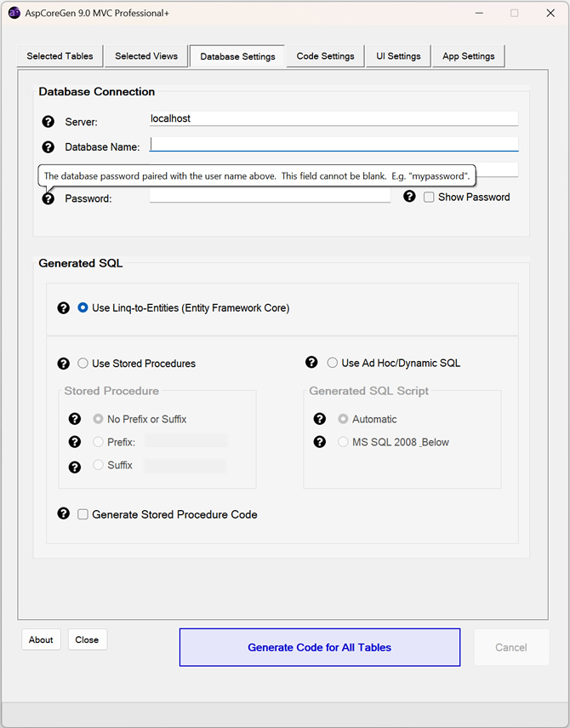
Task: Click the help icon beside Password label
Action: click(48, 198)
